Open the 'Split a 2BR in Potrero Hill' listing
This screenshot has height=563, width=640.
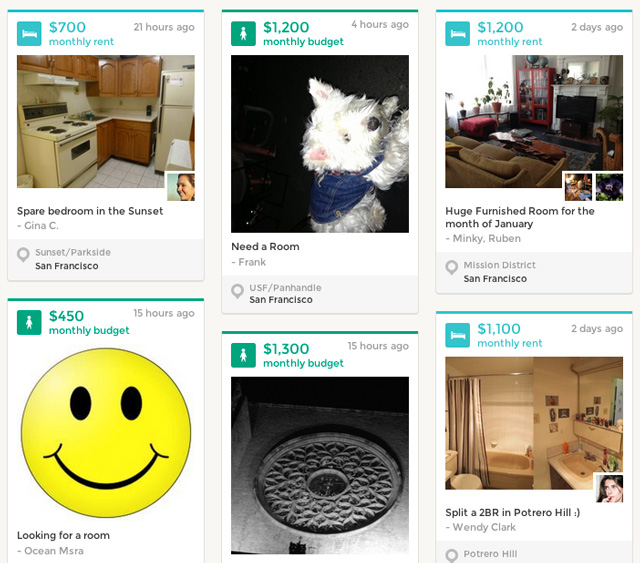513,513
